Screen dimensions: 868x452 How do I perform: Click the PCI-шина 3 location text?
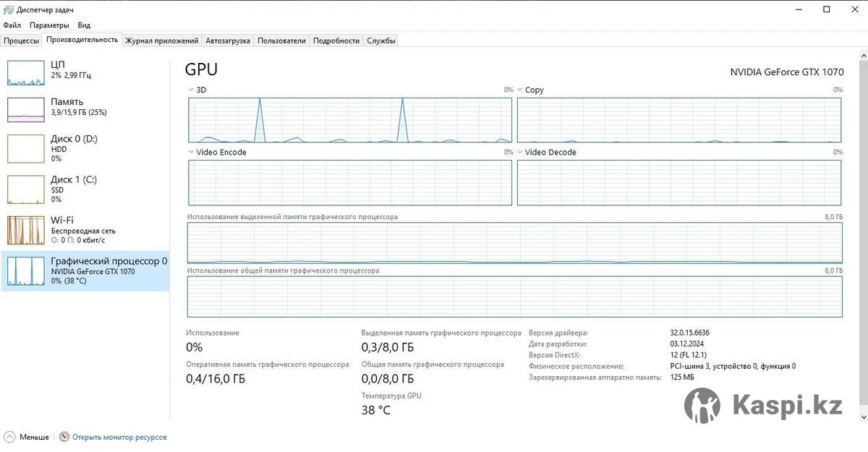tap(733, 366)
